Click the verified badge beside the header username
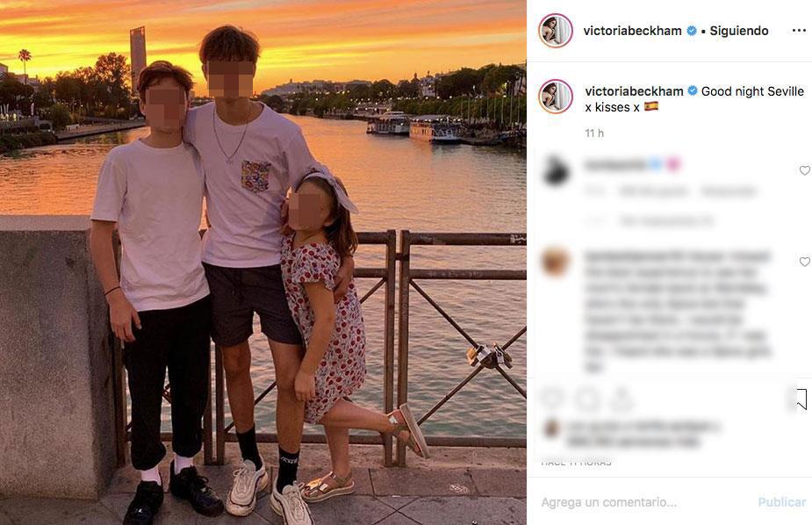 pyautogui.click(x=692, y=31)
